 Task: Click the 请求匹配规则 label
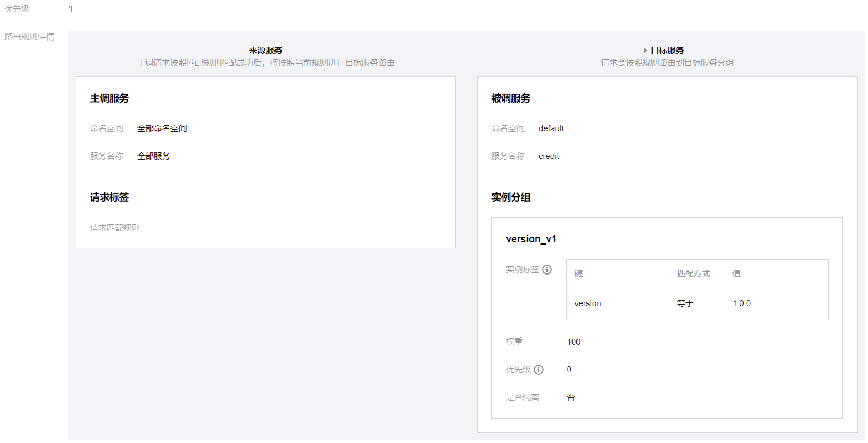115,228
